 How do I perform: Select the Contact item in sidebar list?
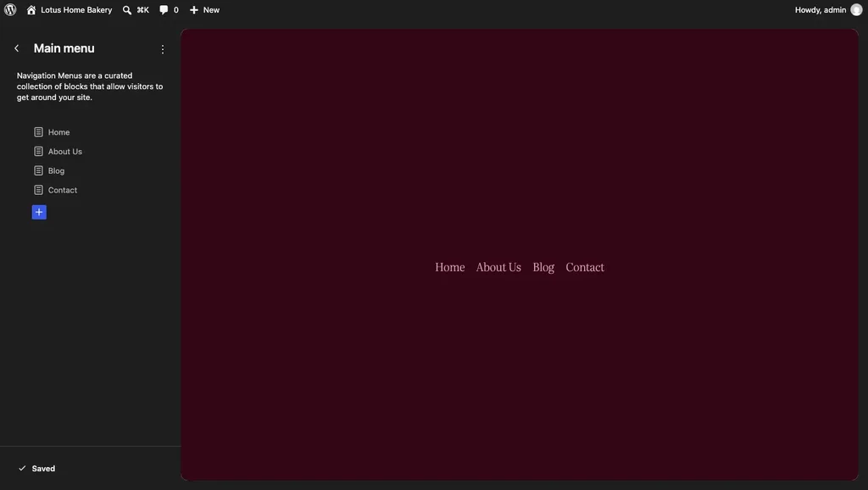(x=63, y=191)
